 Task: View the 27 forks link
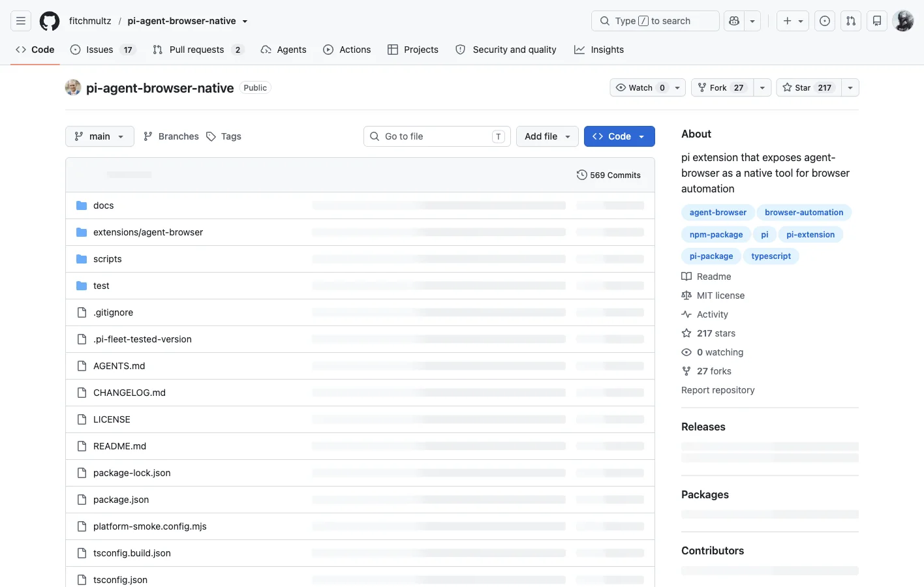coord(706,371)
